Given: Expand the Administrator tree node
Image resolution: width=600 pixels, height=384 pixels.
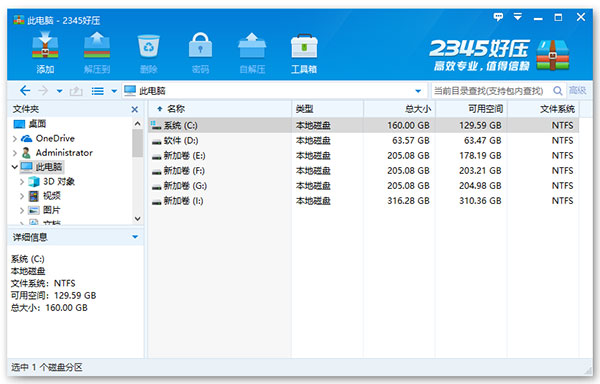Looking at the screenshot, I should [15, 153].
